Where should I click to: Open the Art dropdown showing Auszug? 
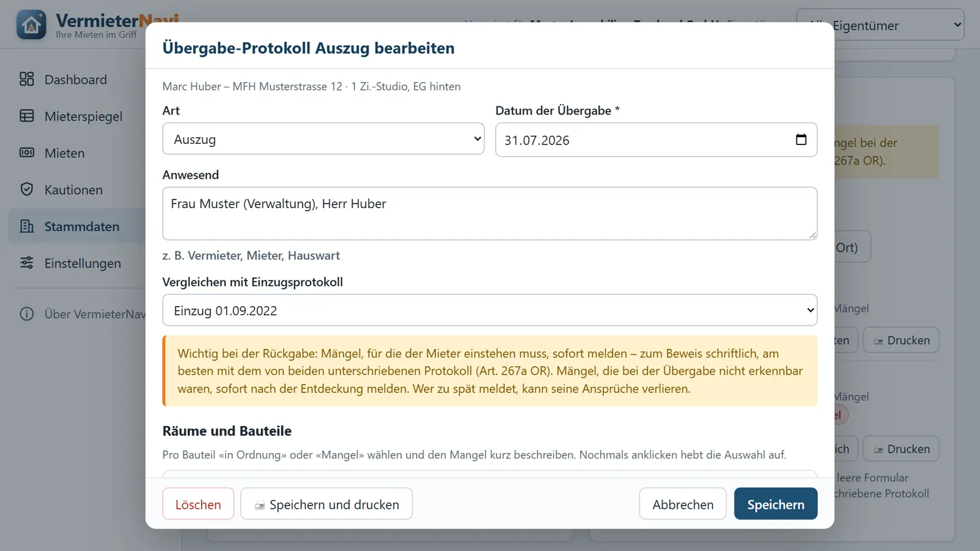coord(323,139)
